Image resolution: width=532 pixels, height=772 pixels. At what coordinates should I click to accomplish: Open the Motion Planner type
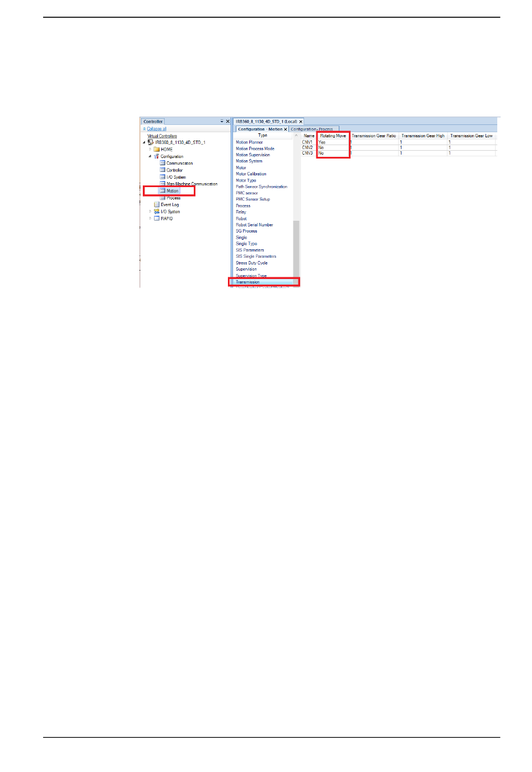[x=249, y=142]
